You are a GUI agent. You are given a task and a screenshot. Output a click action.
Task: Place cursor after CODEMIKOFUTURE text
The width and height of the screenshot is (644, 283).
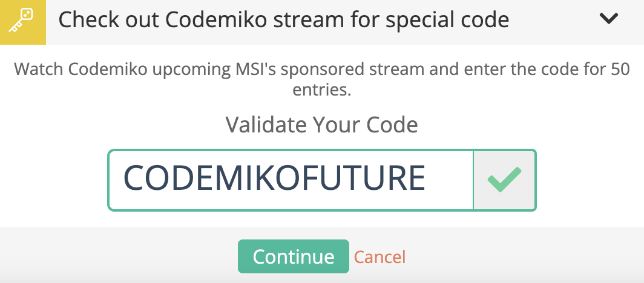[427, 178]
